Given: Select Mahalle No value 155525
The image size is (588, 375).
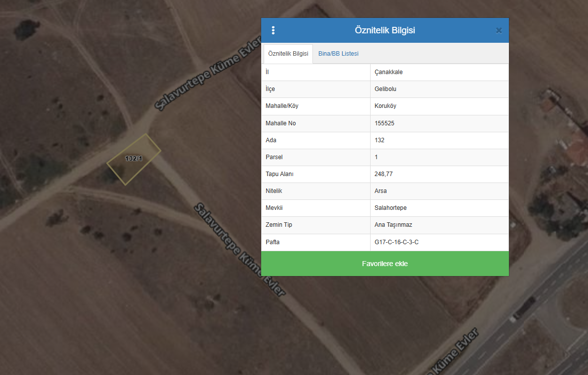Looking at the screenshot, I should coord(385,123).
